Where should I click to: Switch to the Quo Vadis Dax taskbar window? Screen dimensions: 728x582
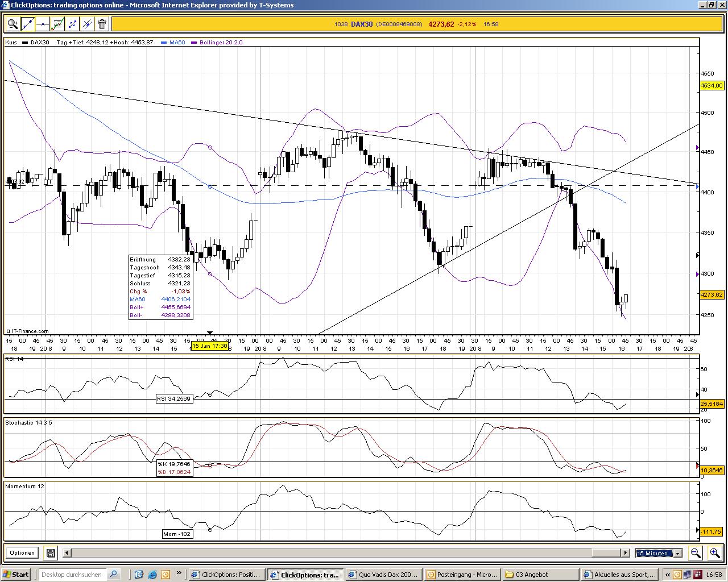383,575
